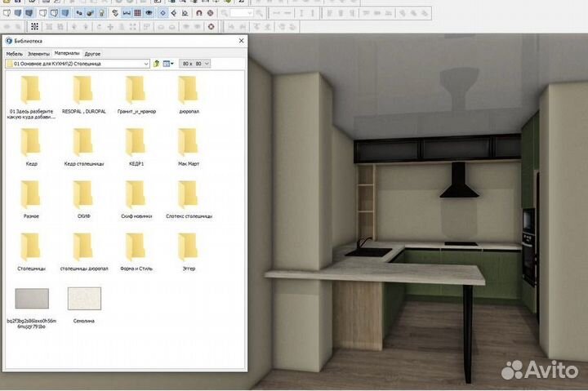The image size is (588, 391).
Task: Click the go-up-folder icon in library
Action: coord(155,64)
